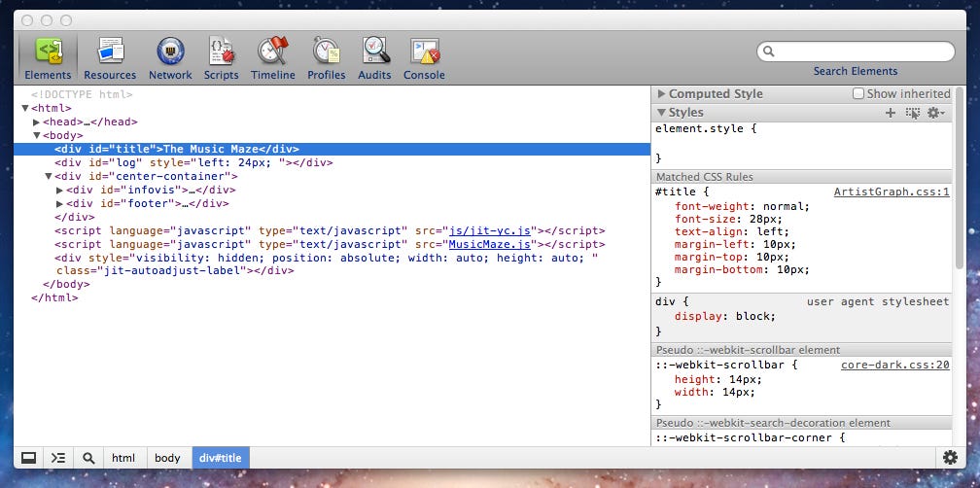Collapse the html node

click(25, 108)
